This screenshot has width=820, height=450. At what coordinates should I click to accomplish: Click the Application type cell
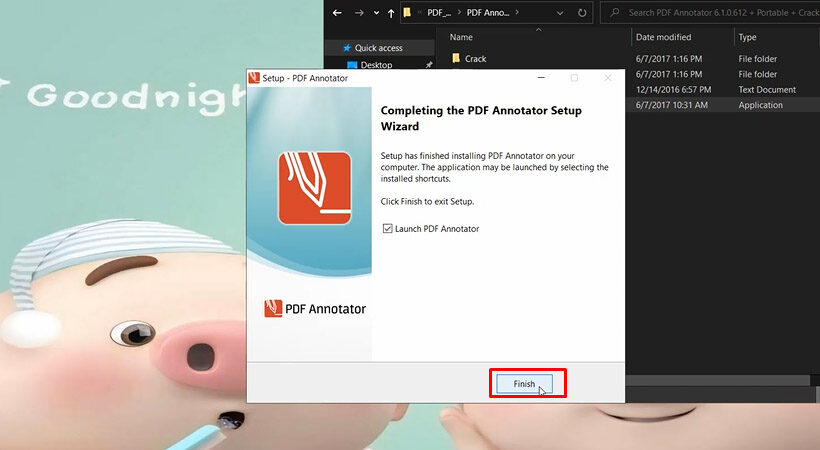pos(760,105)
